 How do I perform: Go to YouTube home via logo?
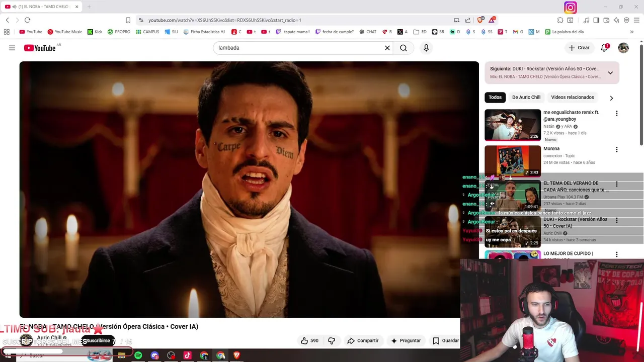click(x=40, y=48)
